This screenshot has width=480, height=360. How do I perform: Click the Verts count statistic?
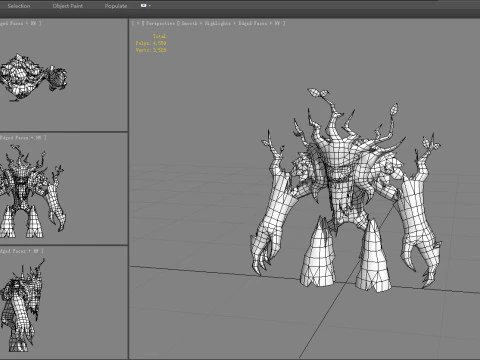pyautogui.click(x=151, y=50)
